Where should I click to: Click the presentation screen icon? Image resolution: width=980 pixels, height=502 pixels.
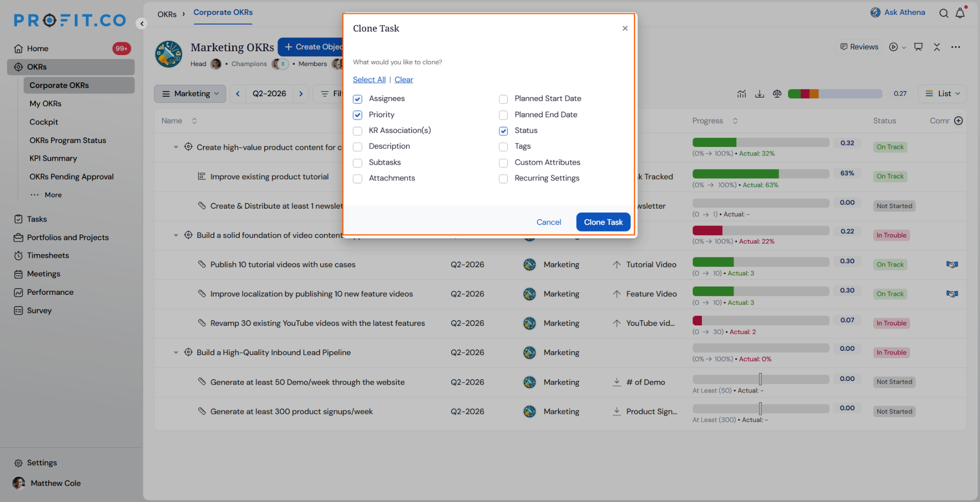(x=918, y=47)
